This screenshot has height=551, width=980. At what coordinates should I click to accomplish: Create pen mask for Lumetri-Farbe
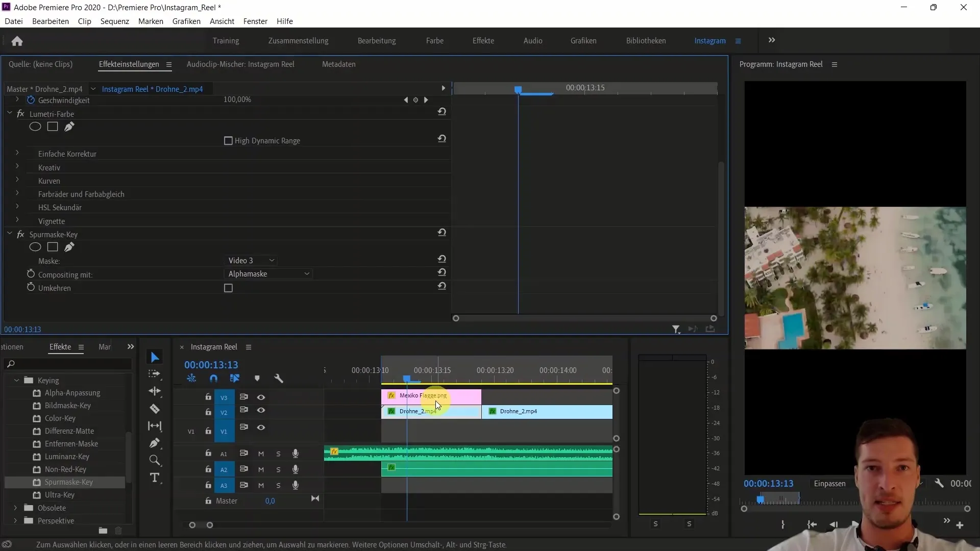click(69, 127)
